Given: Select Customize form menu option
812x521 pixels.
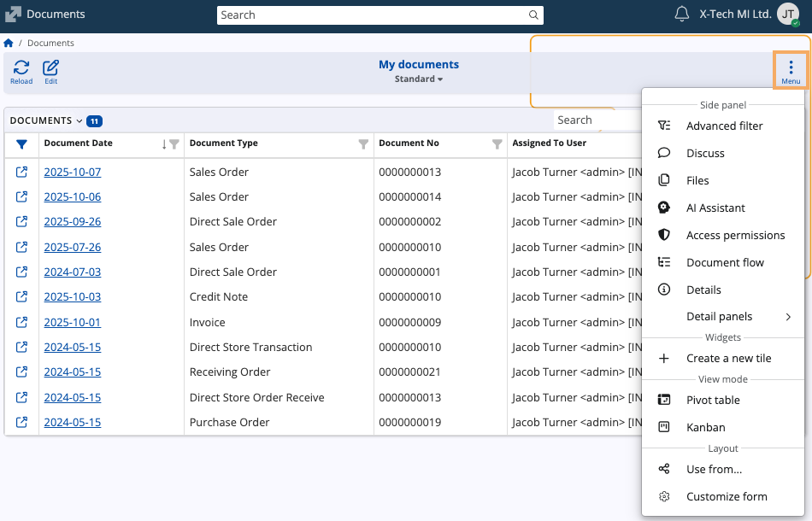Looking at the screenshot, I should point(726,496).
